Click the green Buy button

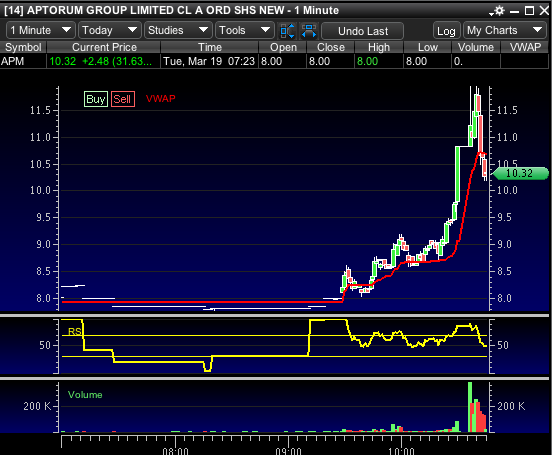[x=96, y=99]
